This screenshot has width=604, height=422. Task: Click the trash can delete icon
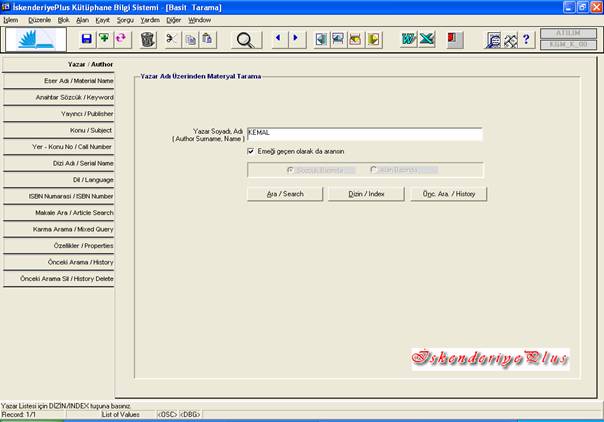point(148,40)
